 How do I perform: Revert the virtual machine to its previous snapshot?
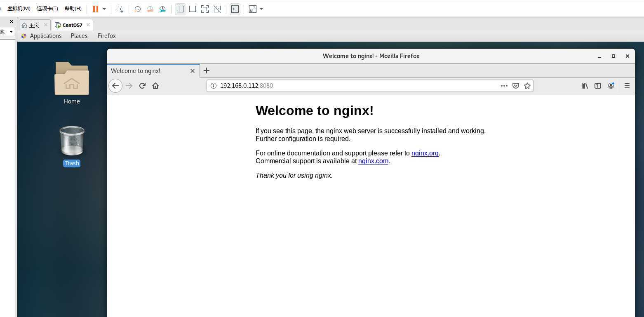click(150, 9)
